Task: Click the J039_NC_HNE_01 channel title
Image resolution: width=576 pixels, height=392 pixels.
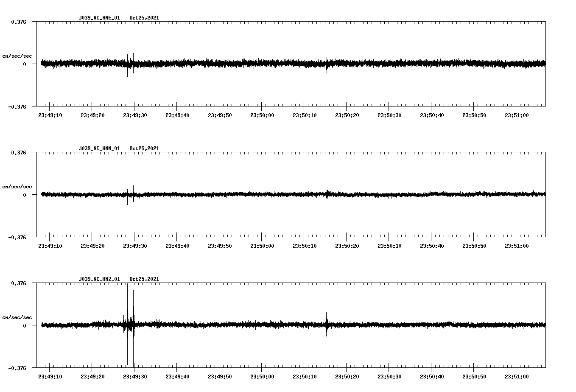Action: point(99,18)
